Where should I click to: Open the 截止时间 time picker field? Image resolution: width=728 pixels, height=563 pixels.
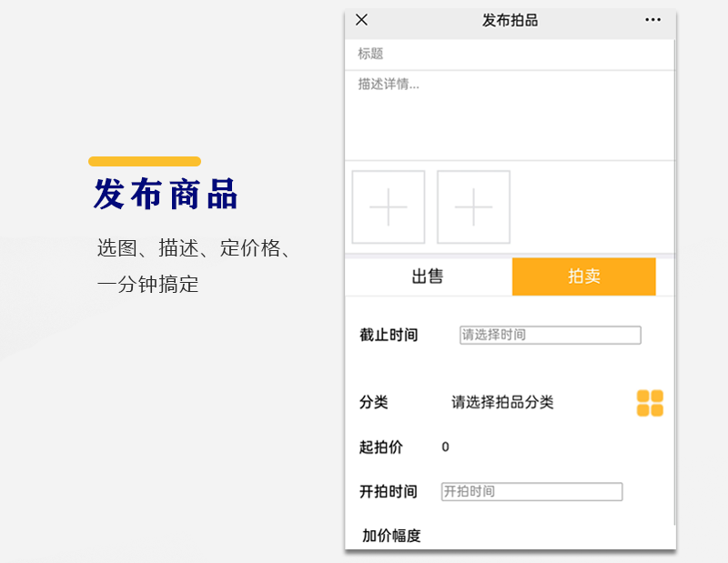[551, 335]
